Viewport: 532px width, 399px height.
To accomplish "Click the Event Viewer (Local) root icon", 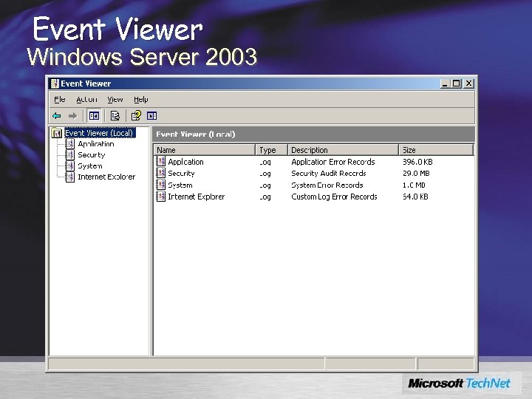I will pyautogui.click(x=57, y=133).
